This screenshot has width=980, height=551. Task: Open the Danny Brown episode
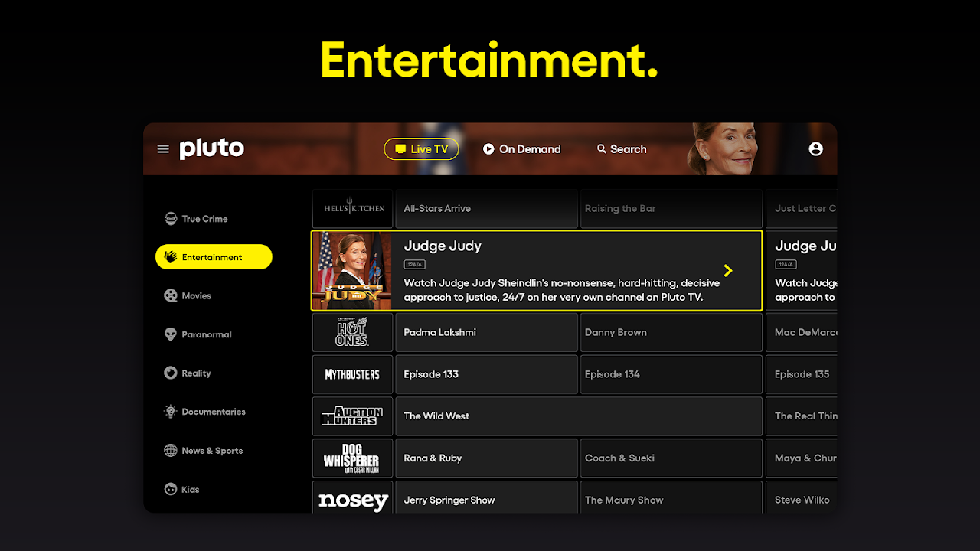(671, 332)
